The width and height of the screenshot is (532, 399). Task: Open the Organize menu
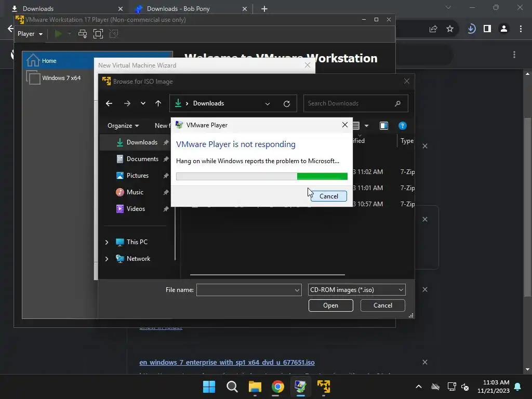click(123, 126)
